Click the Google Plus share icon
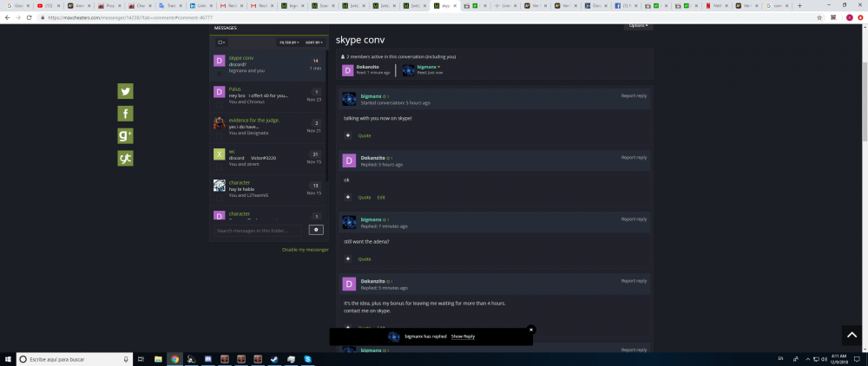Viewport: 868px width, 366px height. tap(126, 135)
